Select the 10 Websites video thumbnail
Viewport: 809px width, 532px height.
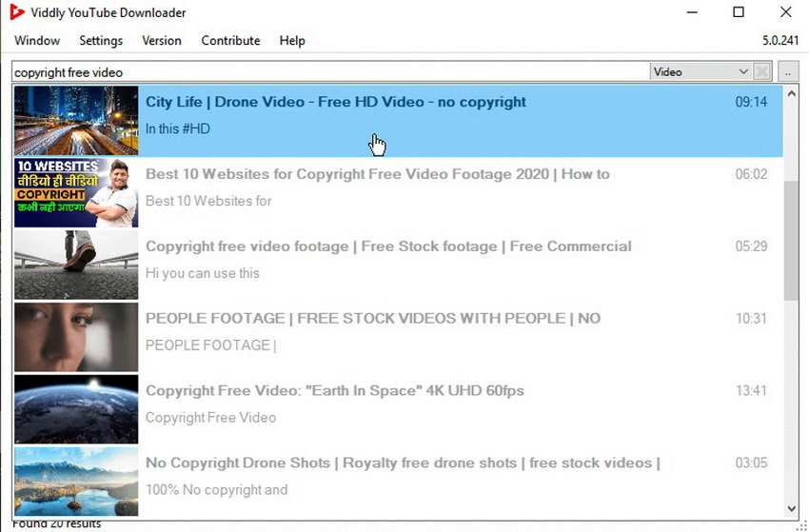[x=76, y=192]
